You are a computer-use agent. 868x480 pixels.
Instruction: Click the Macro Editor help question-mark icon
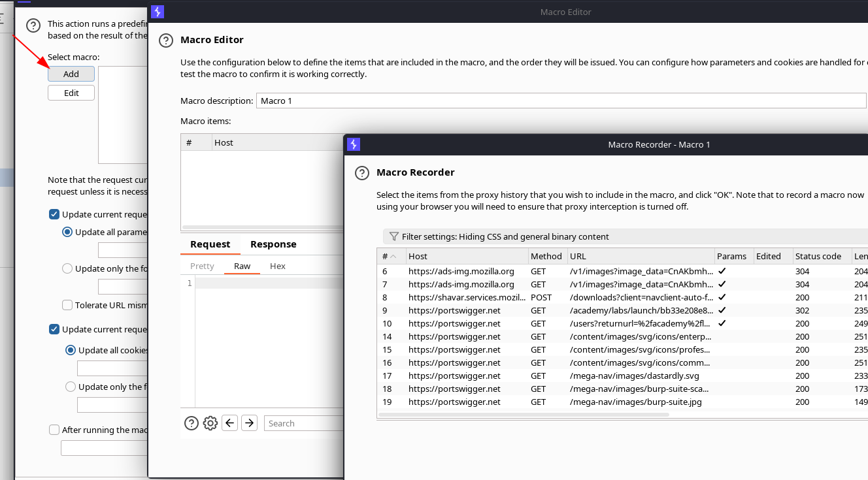[x=166, y=40]
